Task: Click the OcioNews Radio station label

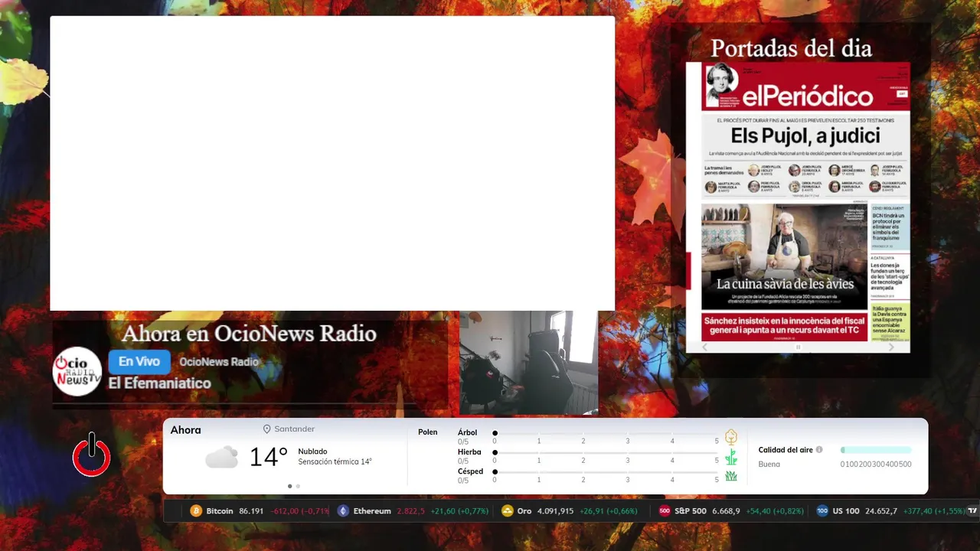Action: (x=219, y=362)
